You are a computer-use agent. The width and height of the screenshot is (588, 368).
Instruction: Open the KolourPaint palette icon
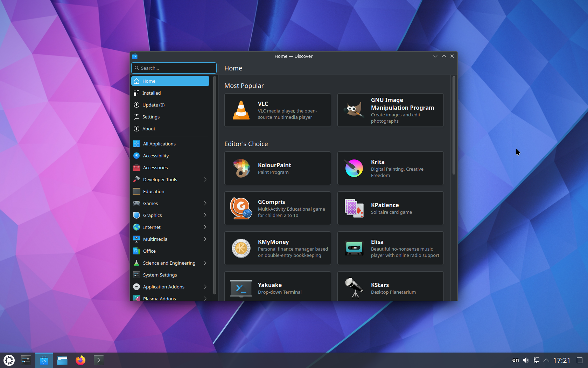coord(241,168)
